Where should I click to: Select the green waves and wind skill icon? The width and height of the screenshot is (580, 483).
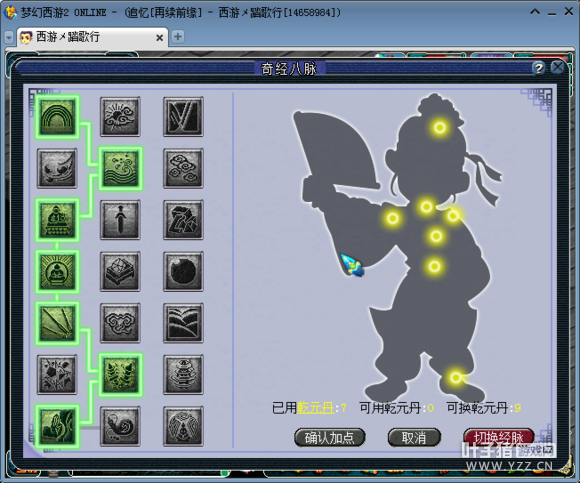click(121, 169)
